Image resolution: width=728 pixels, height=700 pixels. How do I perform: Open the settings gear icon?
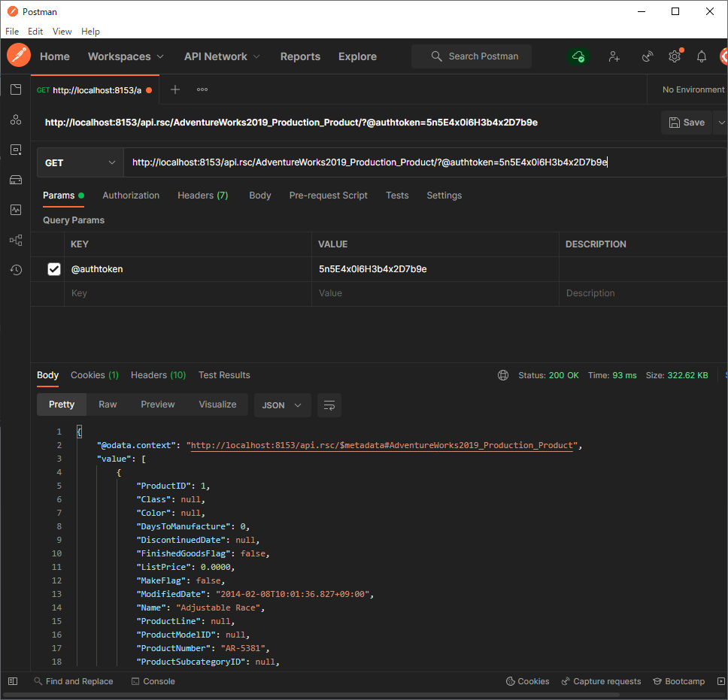pos(675,56)
